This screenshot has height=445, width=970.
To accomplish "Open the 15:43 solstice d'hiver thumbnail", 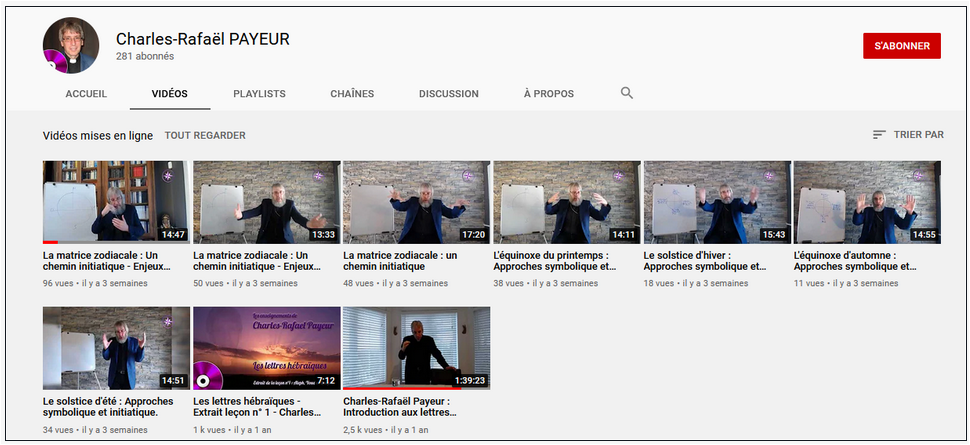I will click(x=717, y=202).
